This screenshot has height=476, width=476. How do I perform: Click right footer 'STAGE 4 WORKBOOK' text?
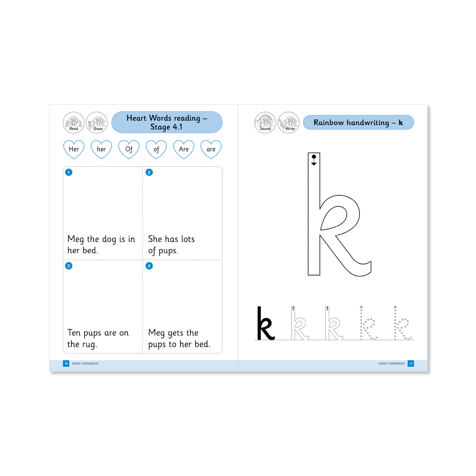tap(391, 364)
